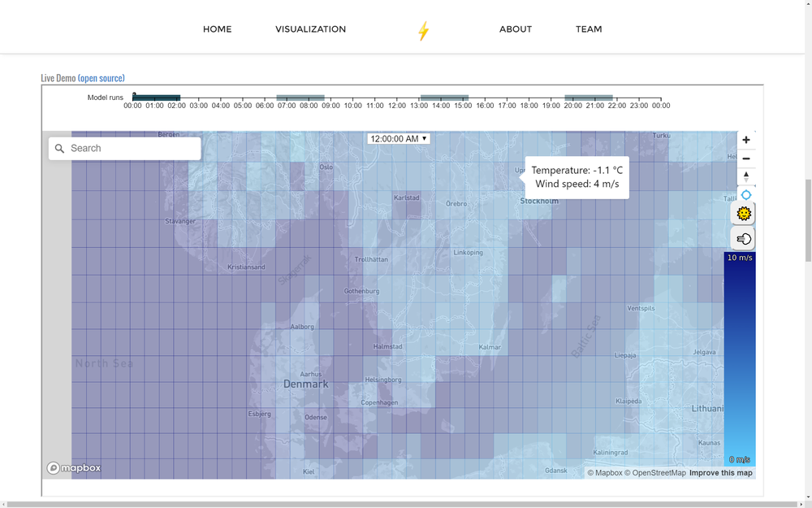Click the Denmark label on the map

(305, 384)
